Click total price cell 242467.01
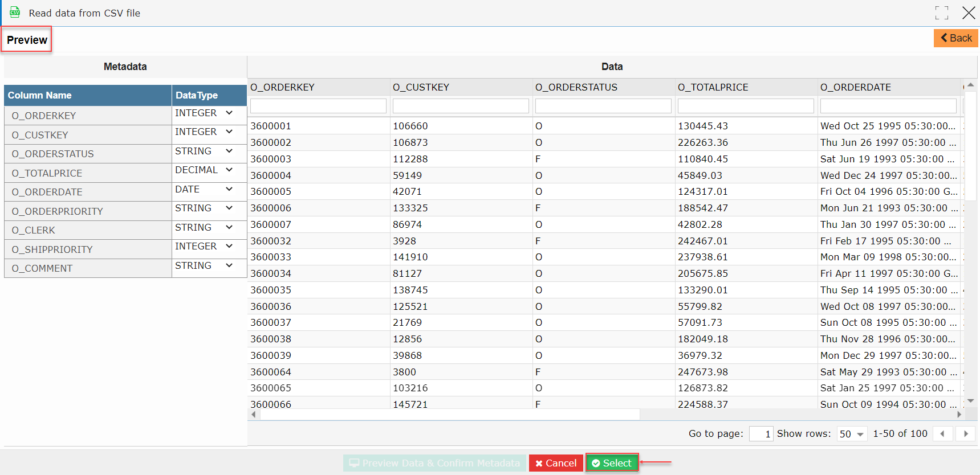 click(703, 241)
